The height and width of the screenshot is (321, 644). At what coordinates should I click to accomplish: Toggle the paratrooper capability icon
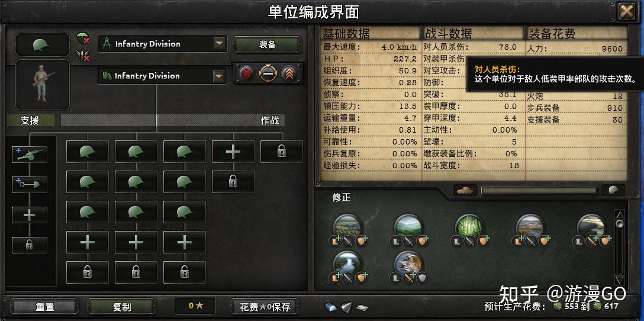pyautogui.click(x=82, y=38)
